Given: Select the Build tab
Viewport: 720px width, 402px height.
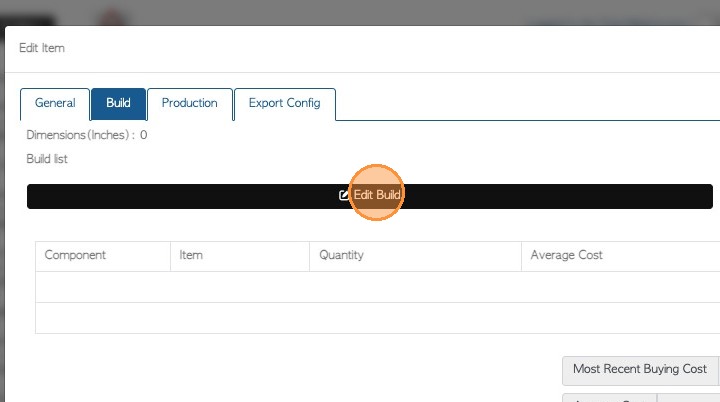Looking at the screenshot, I should point(118,104).
